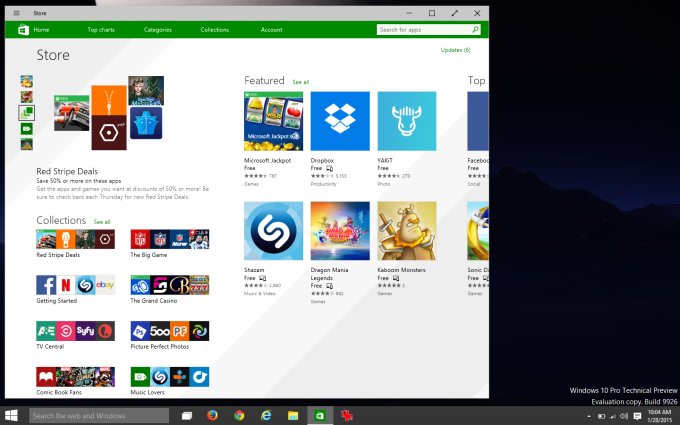Open the hamburger menu in title bar
The width and height of the screenshot is (680, 425).
click(16, 13)
